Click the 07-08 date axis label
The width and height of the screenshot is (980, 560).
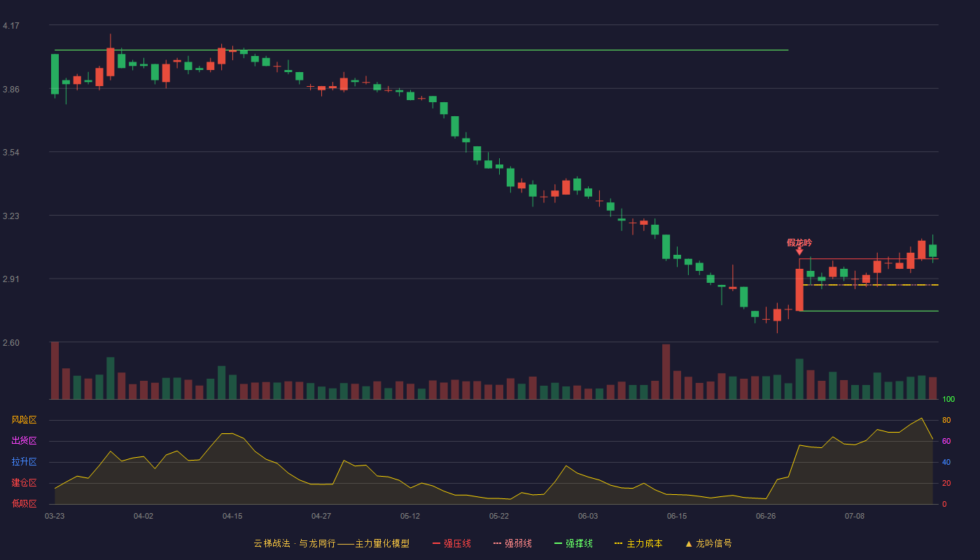click(x=855, y=516)
